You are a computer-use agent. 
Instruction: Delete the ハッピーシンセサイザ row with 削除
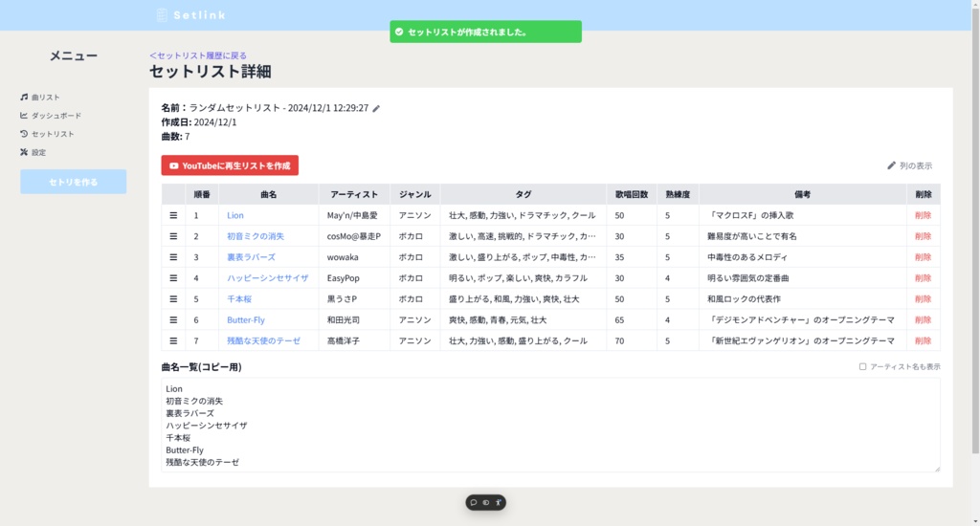923,278
